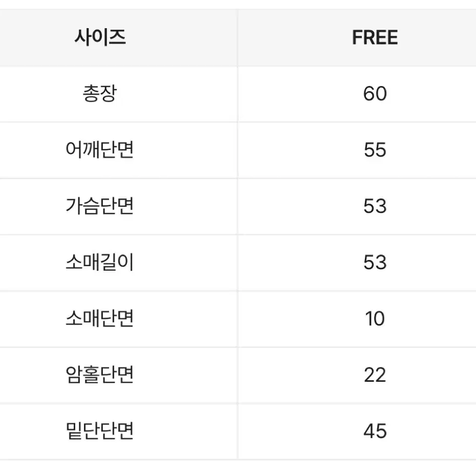
Task: Click the 소매길이 value 53
Action: tap(375, 262)
